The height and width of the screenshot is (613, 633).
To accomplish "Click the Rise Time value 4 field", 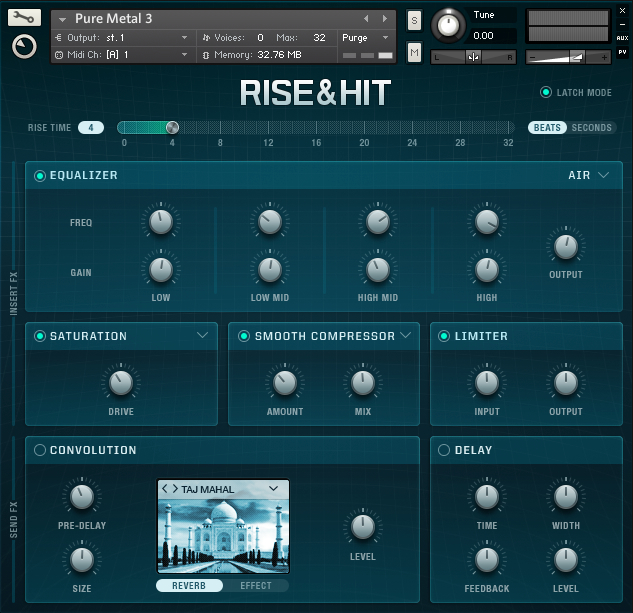I will coord(91,128).
